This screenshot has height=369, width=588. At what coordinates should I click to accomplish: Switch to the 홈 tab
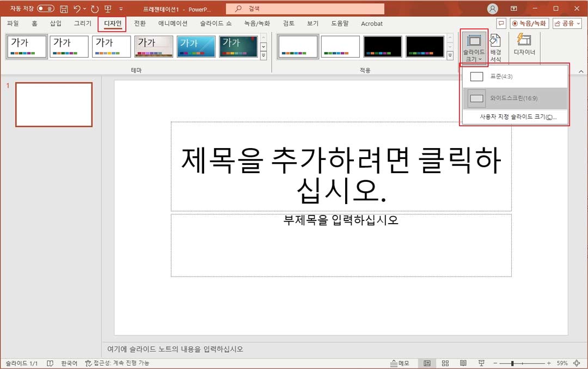pos(34,23)
